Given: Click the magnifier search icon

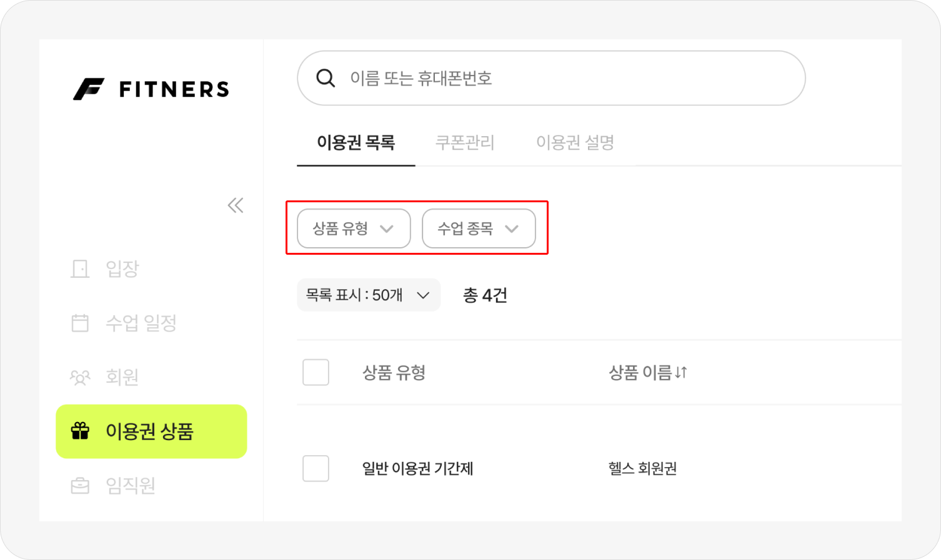Looking at the screenshot, I should click(x=326, y=78).
